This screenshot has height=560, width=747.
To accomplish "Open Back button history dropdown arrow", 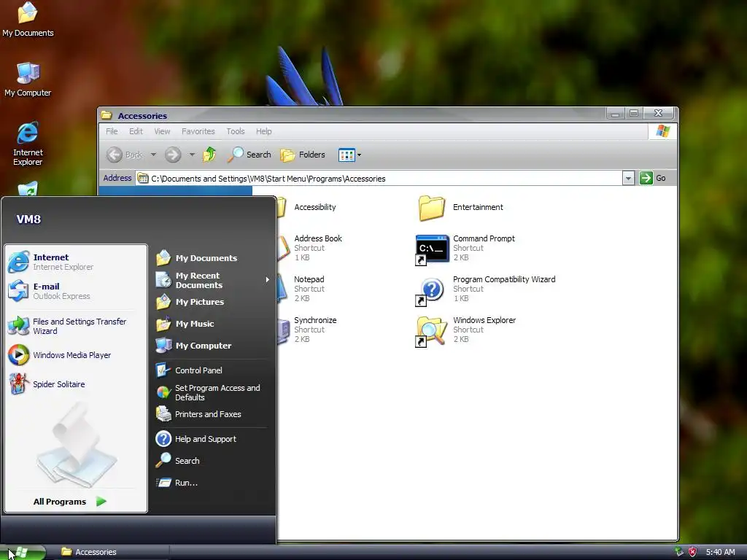I will point(153,155).
